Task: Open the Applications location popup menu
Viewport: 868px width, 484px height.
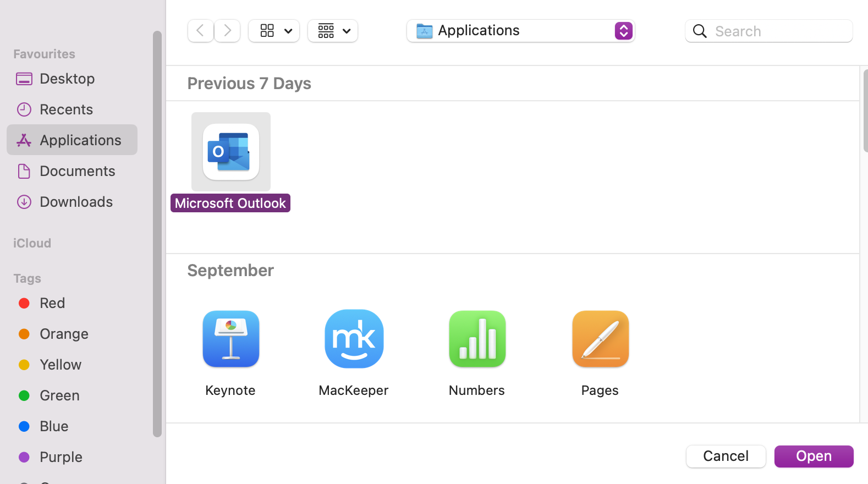Action: coord(521,31)
